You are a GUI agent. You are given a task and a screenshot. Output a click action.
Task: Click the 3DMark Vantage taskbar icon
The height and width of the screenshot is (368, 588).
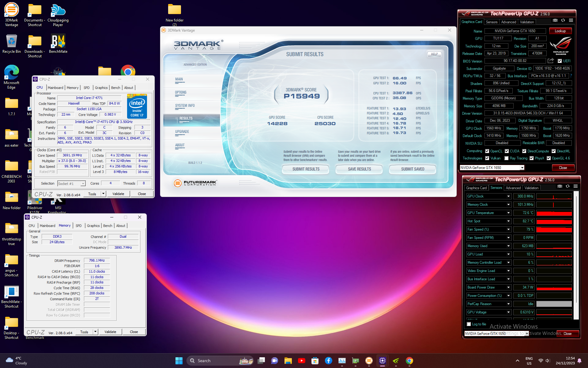pyautogui.click(x=369, y=361)
